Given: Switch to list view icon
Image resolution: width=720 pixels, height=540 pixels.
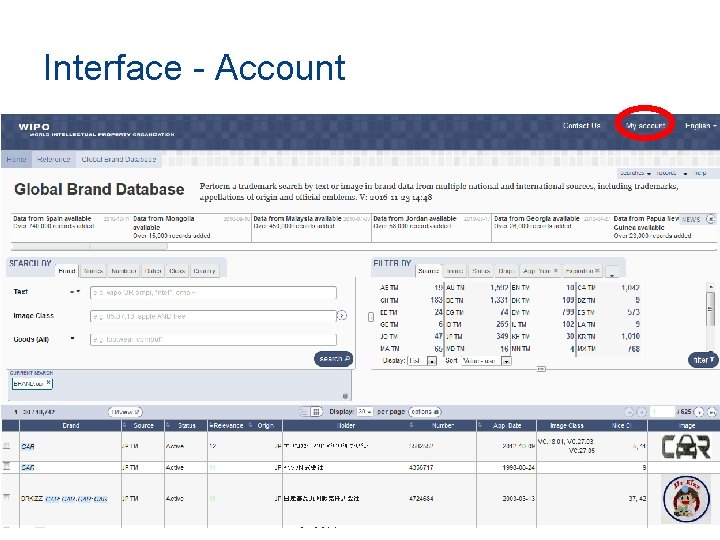Looking at the screenshot, I should pyautogui.click(x=304, y=412).
